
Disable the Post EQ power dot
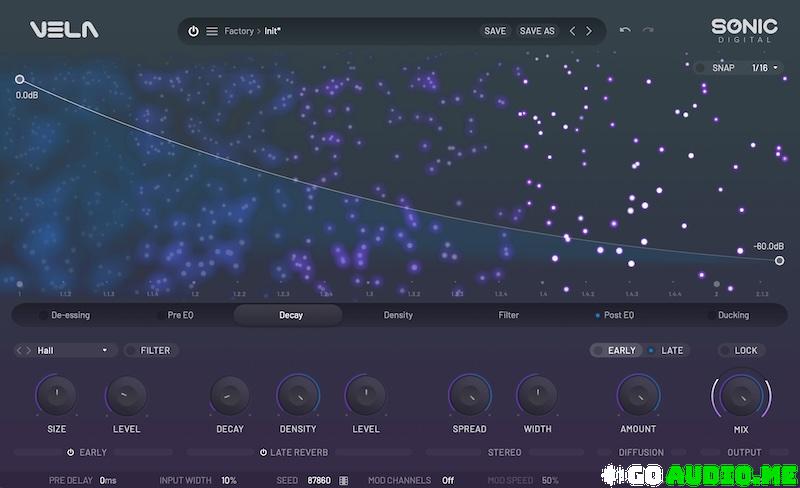click(x=597, y=315)
